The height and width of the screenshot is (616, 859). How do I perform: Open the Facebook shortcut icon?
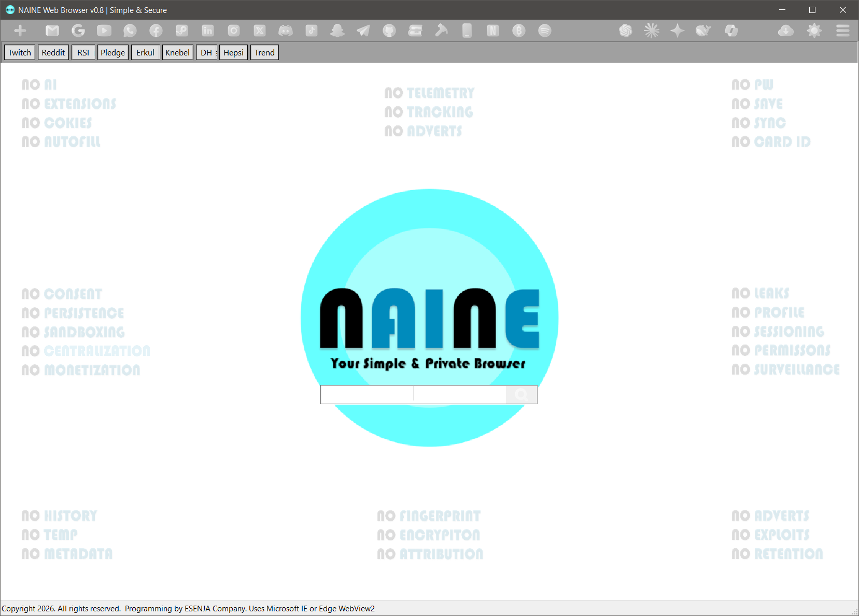[156, 31]
